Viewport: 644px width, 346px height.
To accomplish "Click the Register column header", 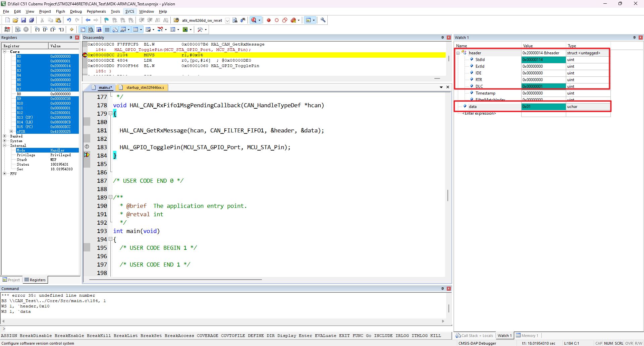I will point(25,46).
